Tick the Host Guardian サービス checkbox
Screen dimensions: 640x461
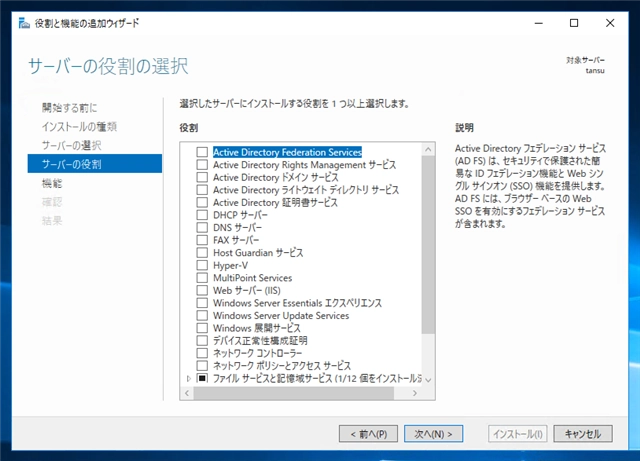pos(202,253)
